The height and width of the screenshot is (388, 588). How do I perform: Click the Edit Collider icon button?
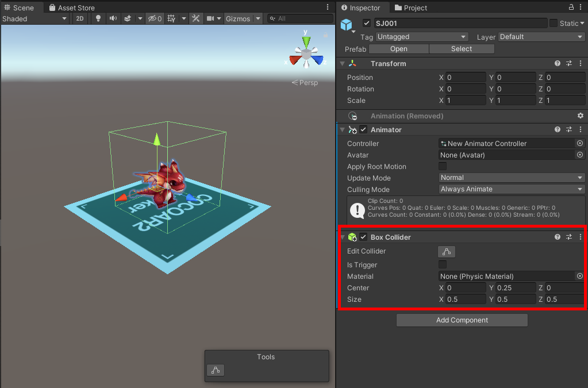click(x=447, y=252)
